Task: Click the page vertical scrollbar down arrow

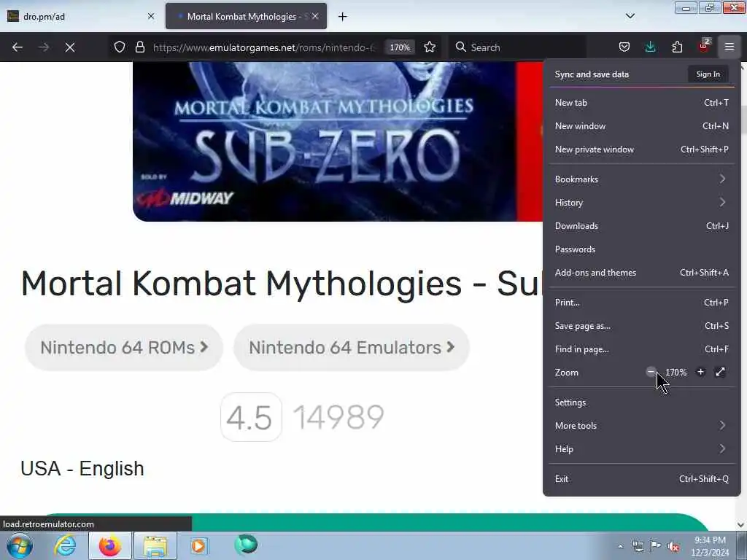Action: [741, 525]
